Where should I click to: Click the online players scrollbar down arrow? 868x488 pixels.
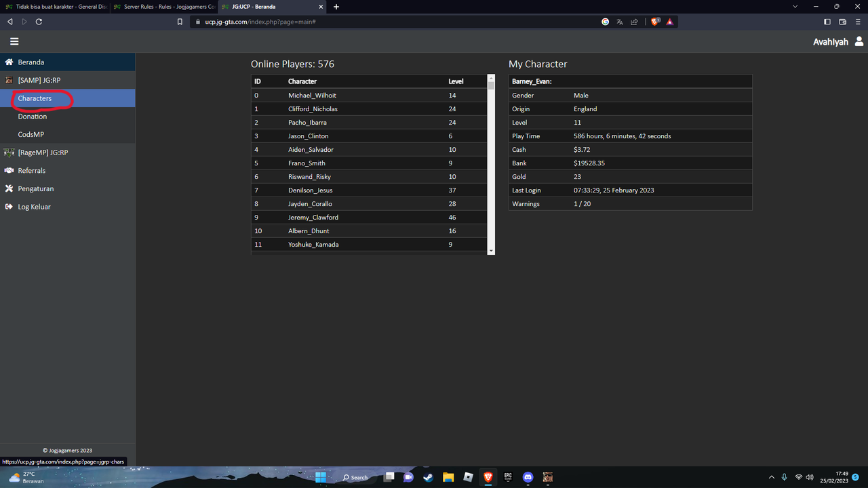(492, 251)
